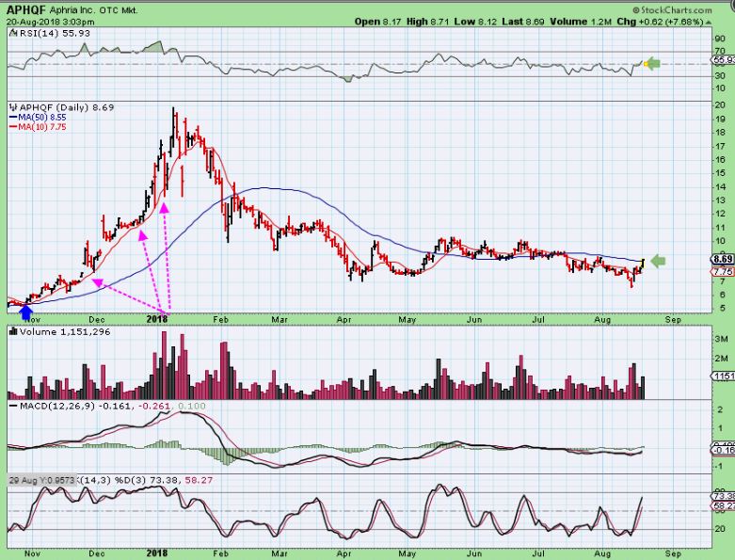Screen dimensions: 735x560
Task: Click the Chg +0.62 (+7.68%) value
Action: 660,22
